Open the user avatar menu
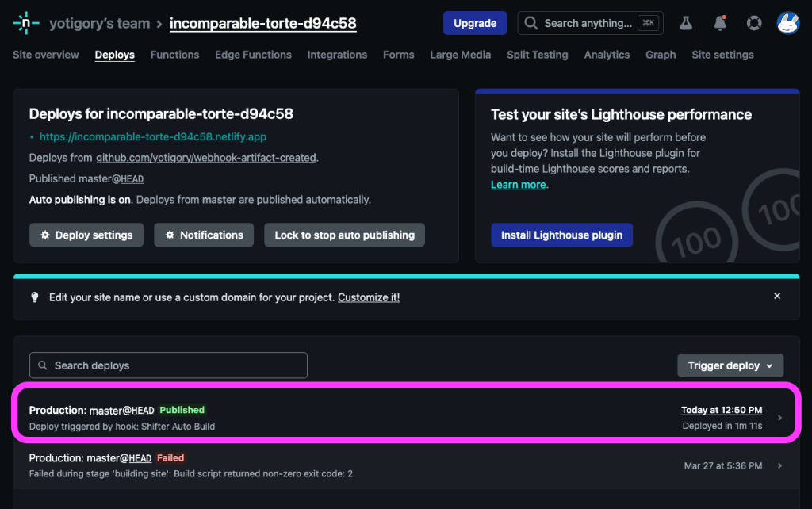Image resolution: width=812 pixels, height=509 pixels. [x=788, y=23]
